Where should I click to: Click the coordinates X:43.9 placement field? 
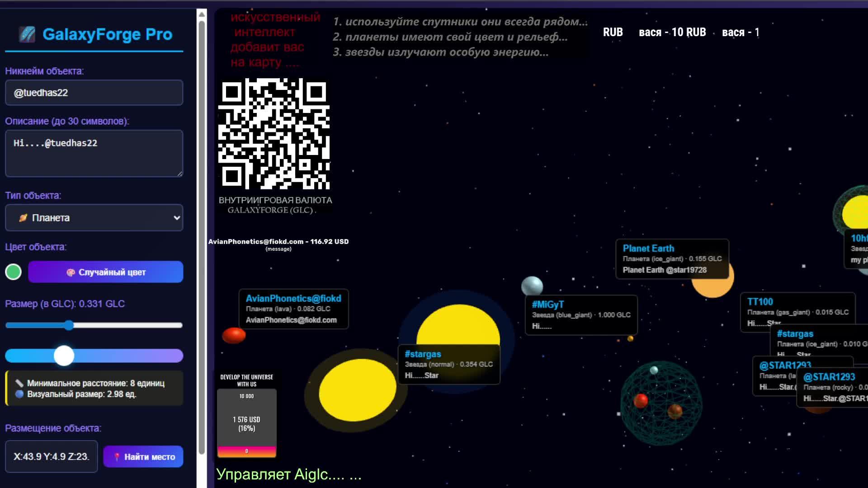point(52,457)
